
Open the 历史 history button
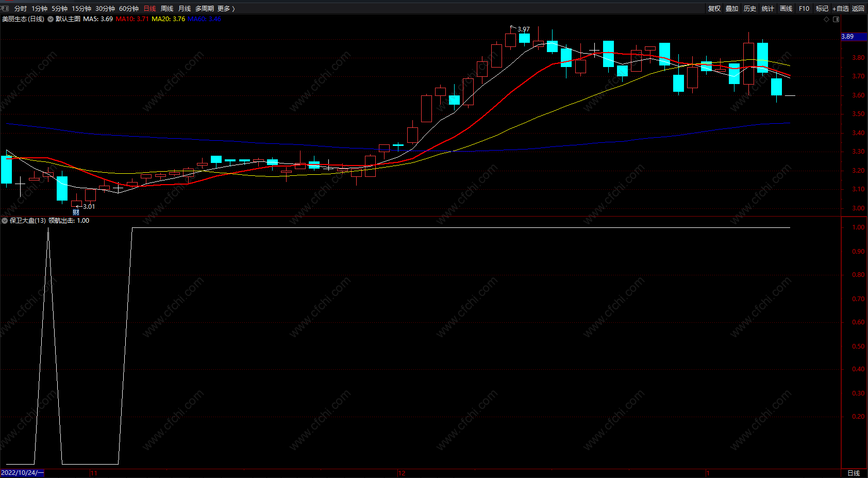[750, 9]
